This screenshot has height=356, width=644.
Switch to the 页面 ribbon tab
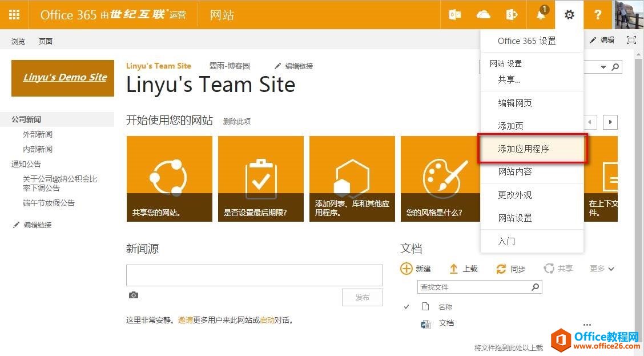coord(46,41)
